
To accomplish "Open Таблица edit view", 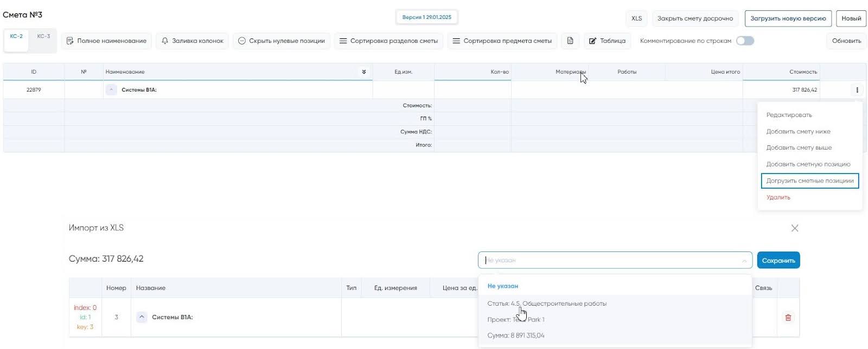I will coord(607,41).
